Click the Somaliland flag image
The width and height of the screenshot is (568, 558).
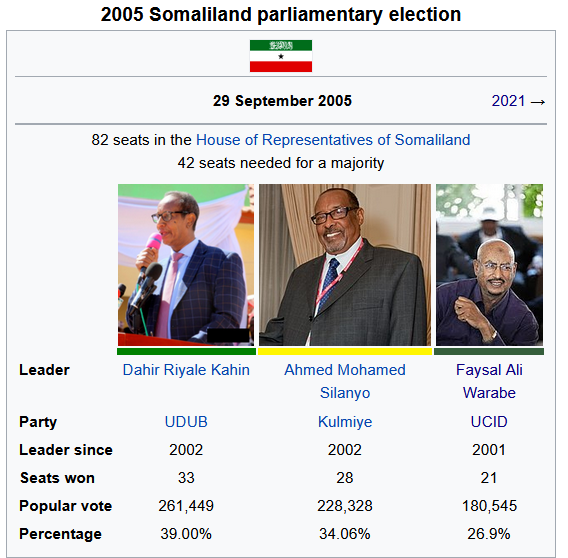point(281,56)
